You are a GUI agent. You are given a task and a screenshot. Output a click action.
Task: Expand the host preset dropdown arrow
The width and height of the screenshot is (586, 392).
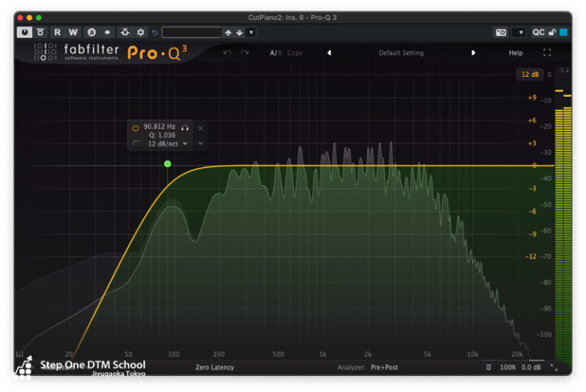click(x=251, y=33)
